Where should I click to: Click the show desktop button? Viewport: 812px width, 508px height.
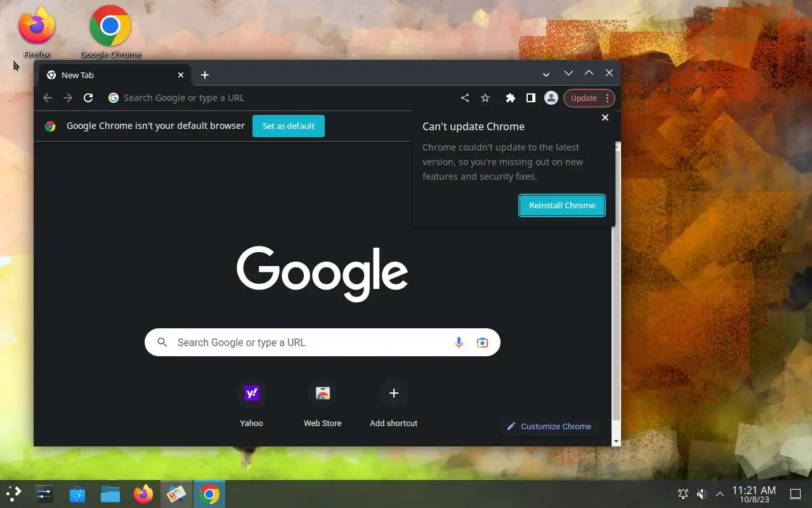tap(795, 494)
